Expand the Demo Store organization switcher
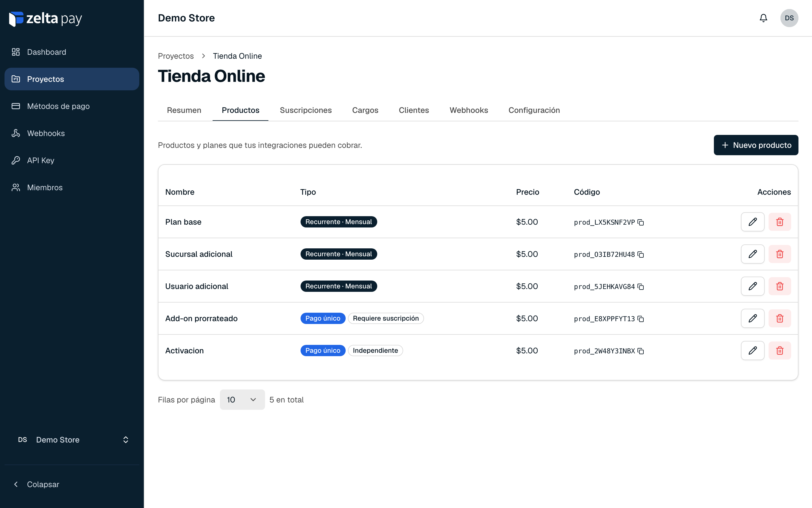 [72, 440]
